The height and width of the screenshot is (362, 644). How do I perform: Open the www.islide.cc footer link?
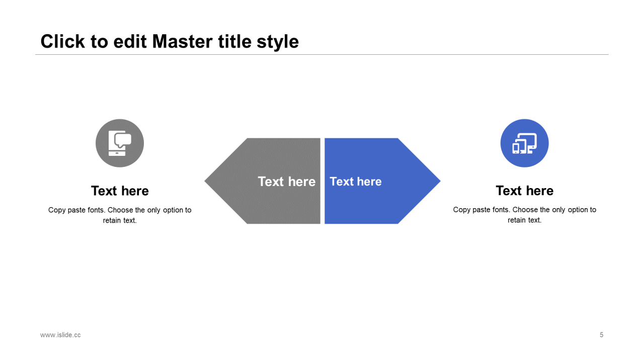click(x=60, y=335)
